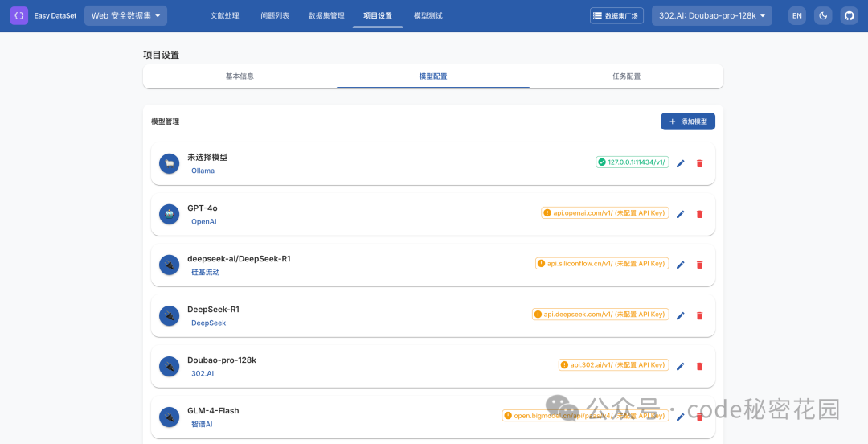Click the DeepSeek-R1 row plug avatar
Screen dimensions: 868x444
170,315
